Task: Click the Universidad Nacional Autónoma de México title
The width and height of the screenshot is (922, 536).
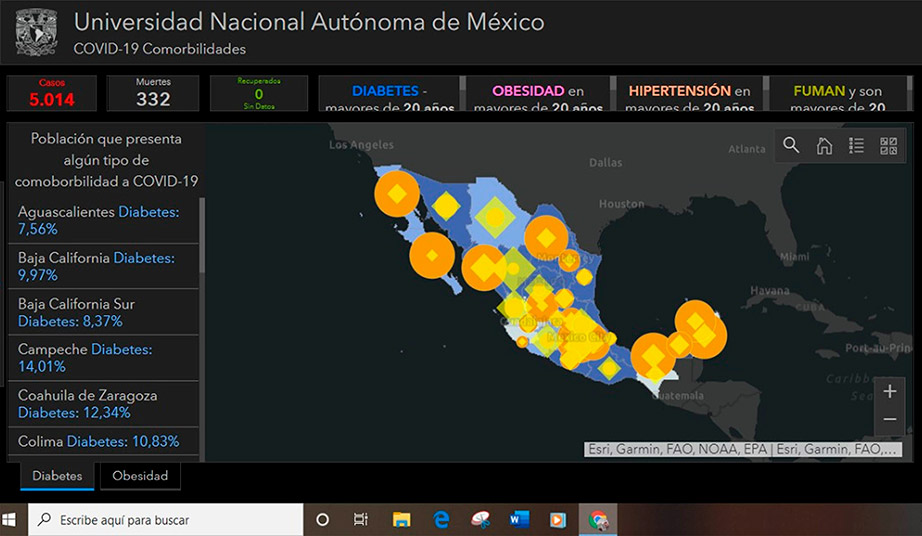Action: pos(309,22)
